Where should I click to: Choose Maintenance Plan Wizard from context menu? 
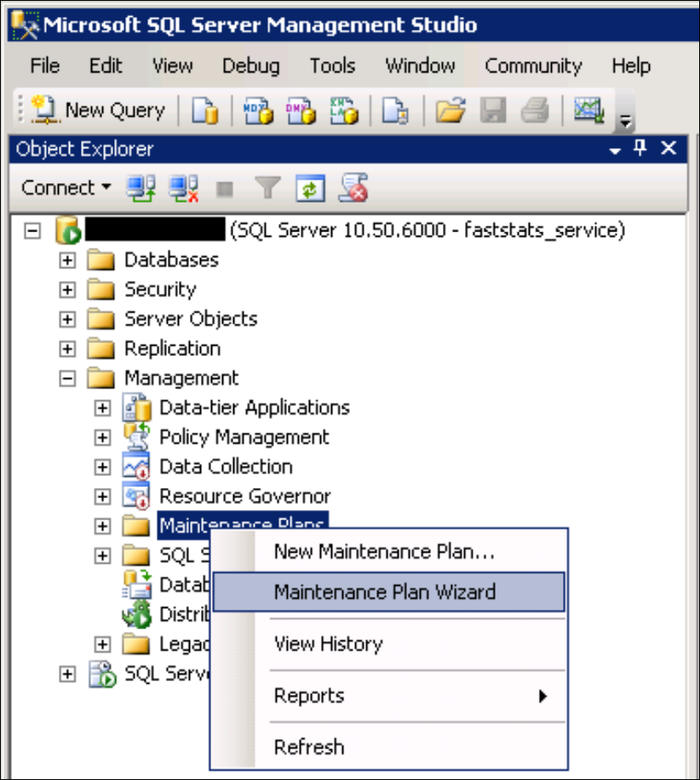point(388,592)
